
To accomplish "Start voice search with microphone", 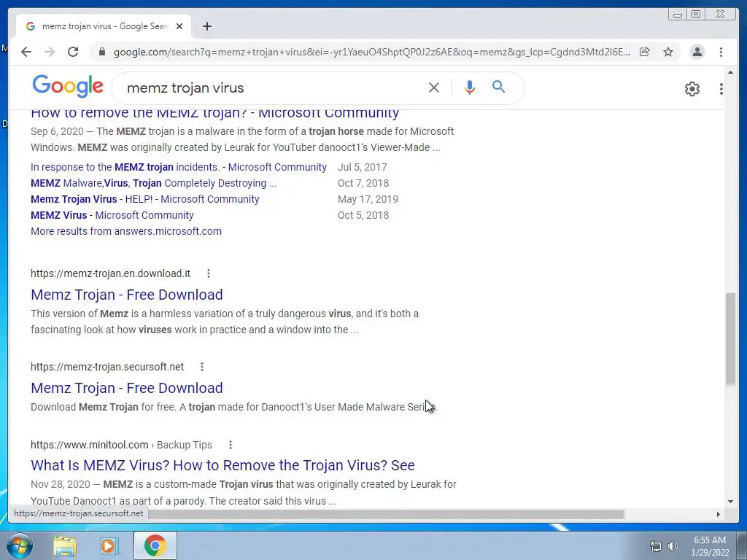I will (x=469, y=87).
